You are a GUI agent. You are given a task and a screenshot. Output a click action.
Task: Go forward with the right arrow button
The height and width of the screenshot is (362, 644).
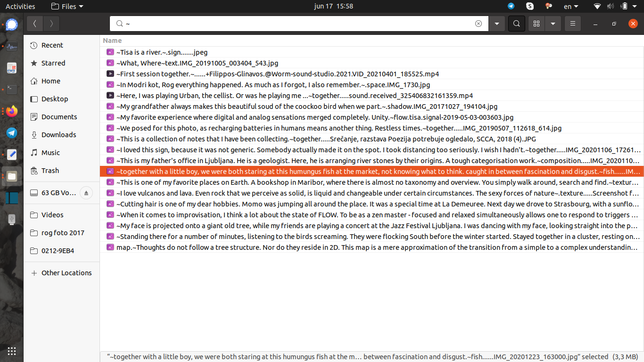[x=51, y=24]
